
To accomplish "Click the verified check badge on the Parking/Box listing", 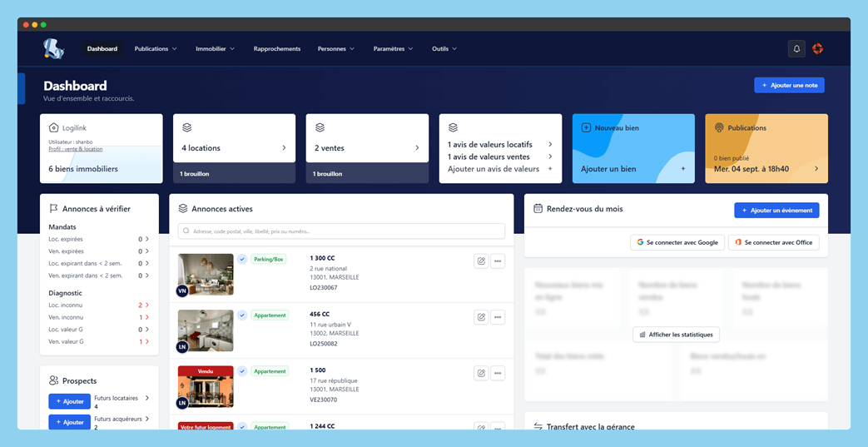I will click(x=242, y=259).
